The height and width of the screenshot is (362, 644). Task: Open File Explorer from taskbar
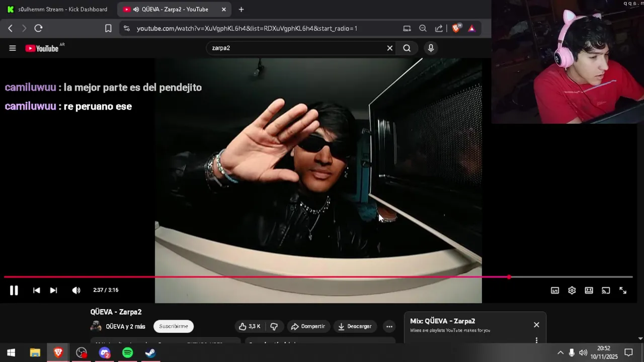coord(35,353)
